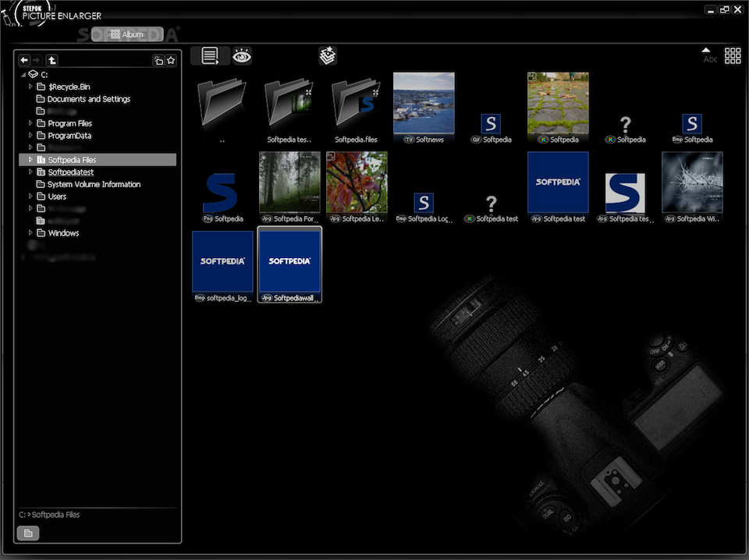
Task: Switch to grid thumbnail layout
Action: coord(733,56)
